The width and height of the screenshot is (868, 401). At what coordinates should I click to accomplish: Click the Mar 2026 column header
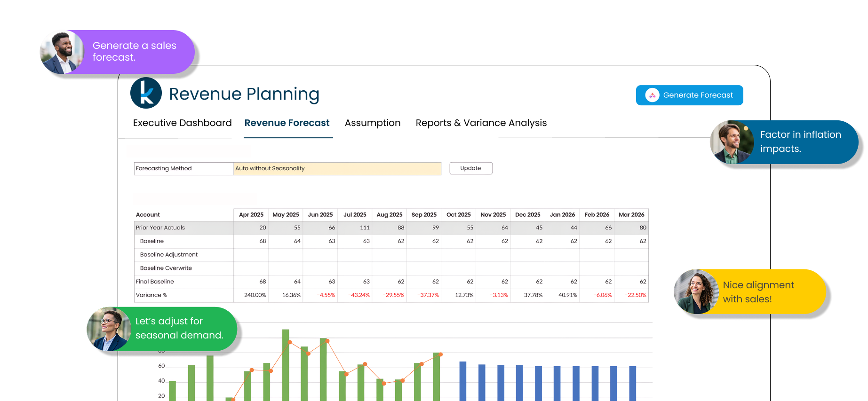click(x=631, y=215)
